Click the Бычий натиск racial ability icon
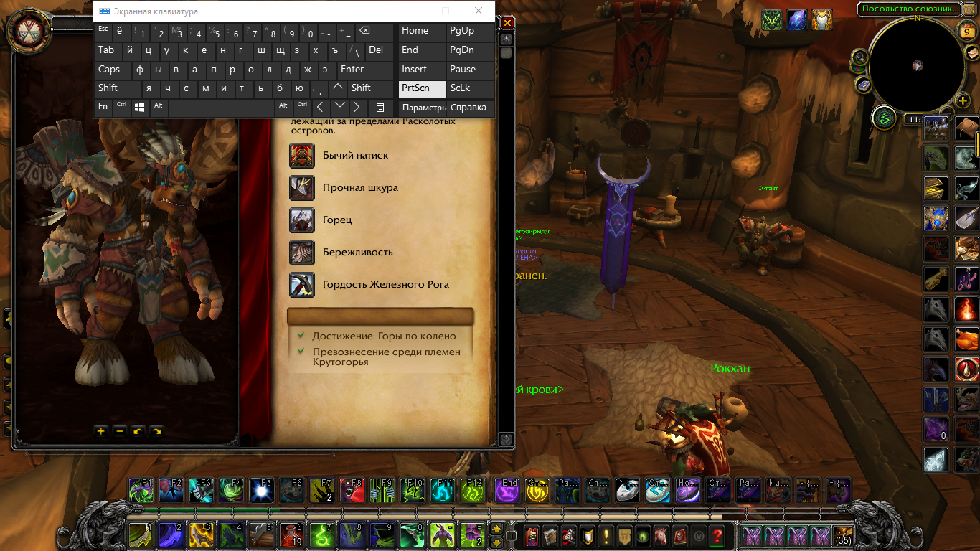The height and width of the screenshot is (551, 980). (x=302, y=155)
